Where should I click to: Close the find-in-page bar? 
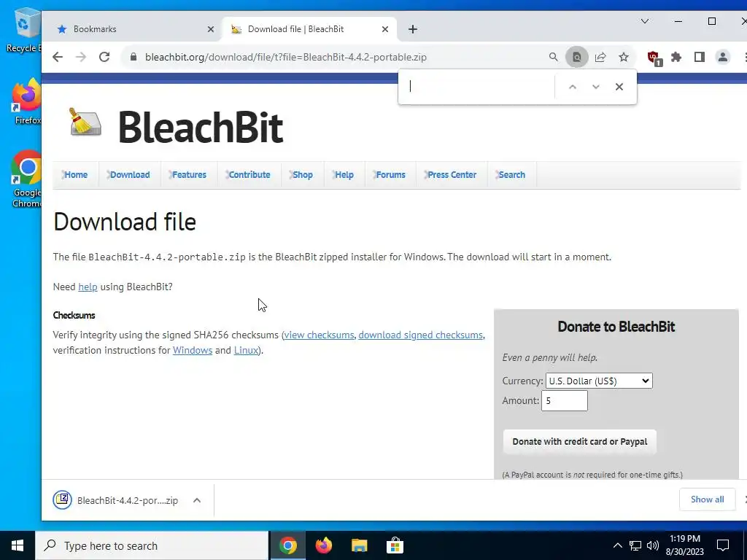[619, 87]
